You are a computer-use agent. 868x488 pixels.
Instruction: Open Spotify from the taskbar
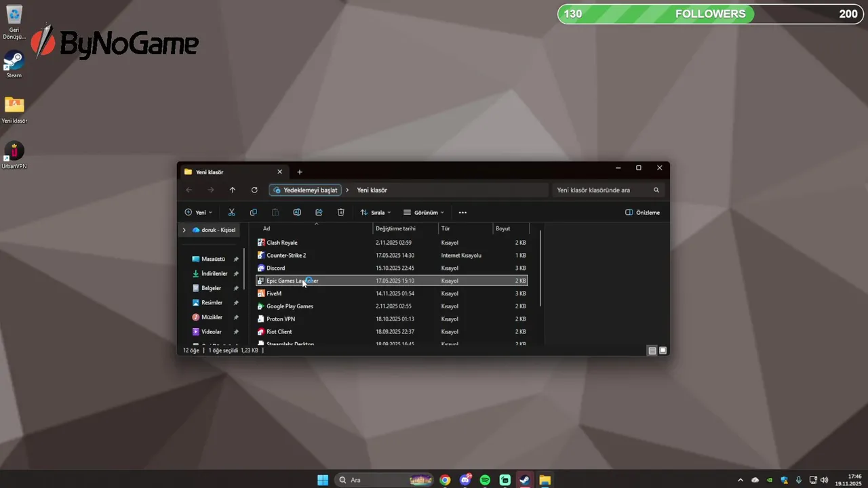coord(485,480)
